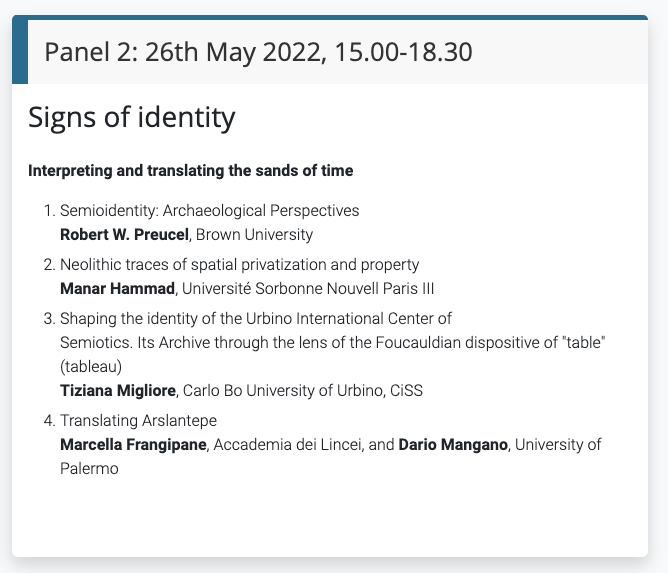668x573 pixels.
Task: Click speaker name Manar Hammad
Action: [x=117, y=289]
